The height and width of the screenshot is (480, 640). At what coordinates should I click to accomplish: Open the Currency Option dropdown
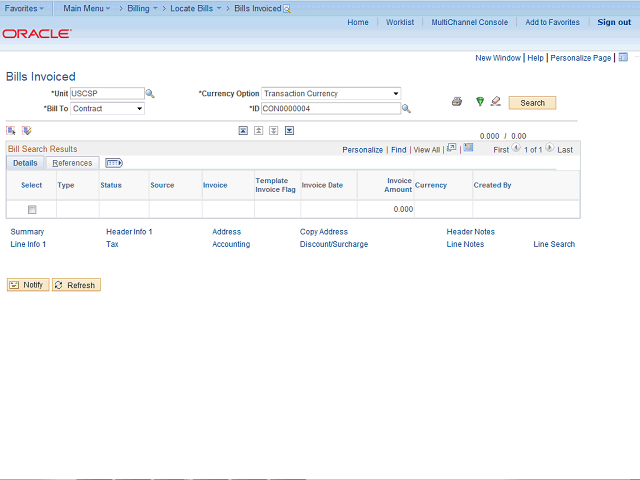331,94
